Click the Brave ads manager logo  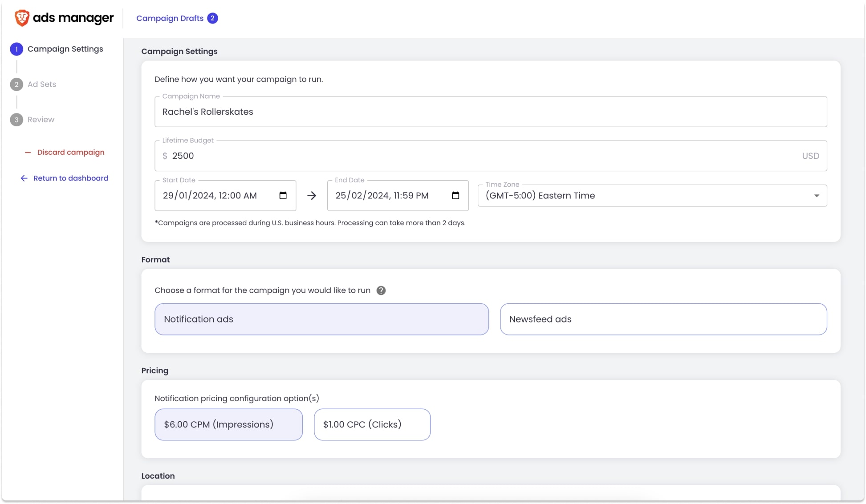point(64,18)
